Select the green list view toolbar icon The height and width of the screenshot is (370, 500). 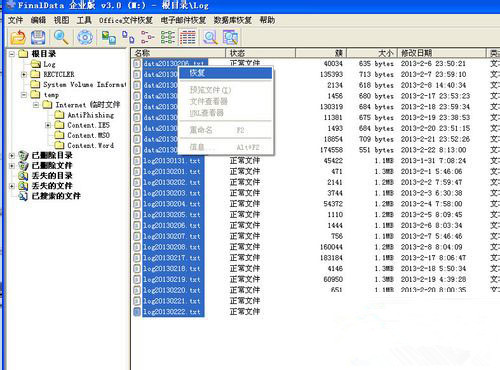coord(168,37)
